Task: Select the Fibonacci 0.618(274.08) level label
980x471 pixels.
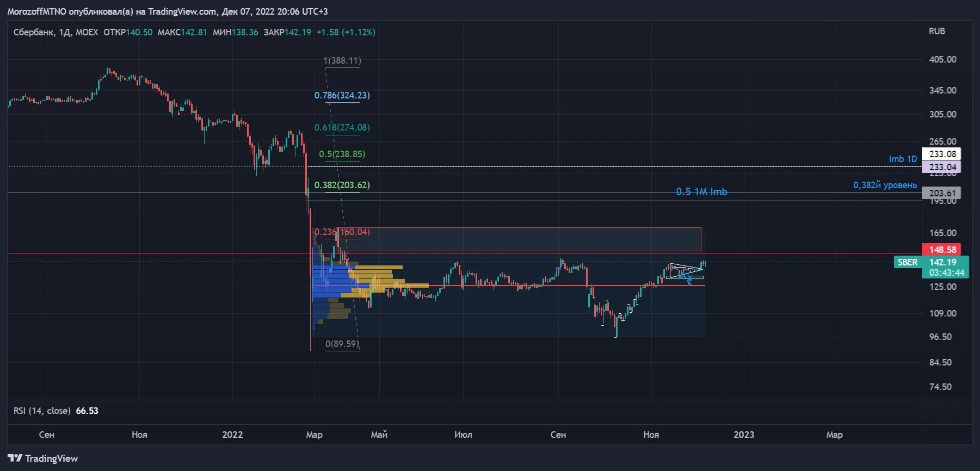Action: point(342,127)
